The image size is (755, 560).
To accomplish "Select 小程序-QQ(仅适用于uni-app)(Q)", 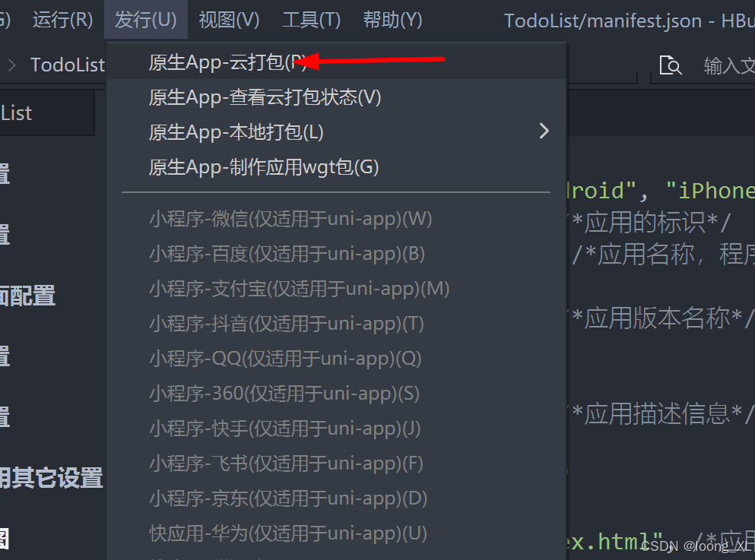I will point(336,359).
